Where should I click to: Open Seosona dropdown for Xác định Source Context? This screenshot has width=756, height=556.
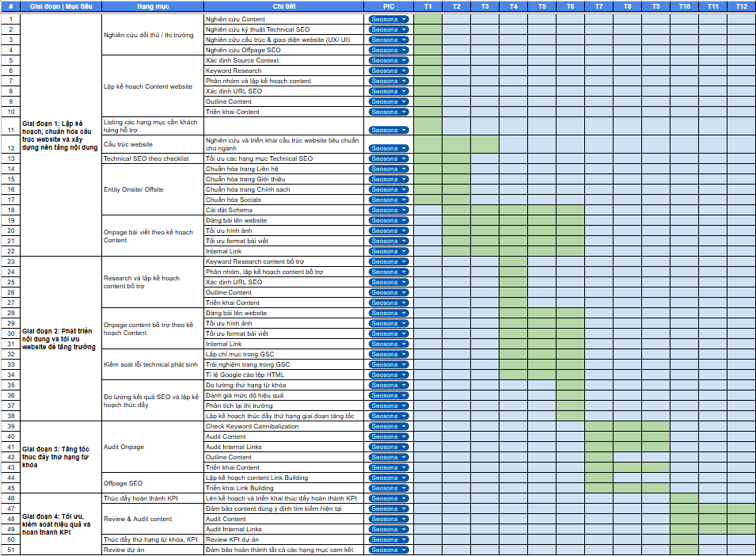tap(389, 61)
